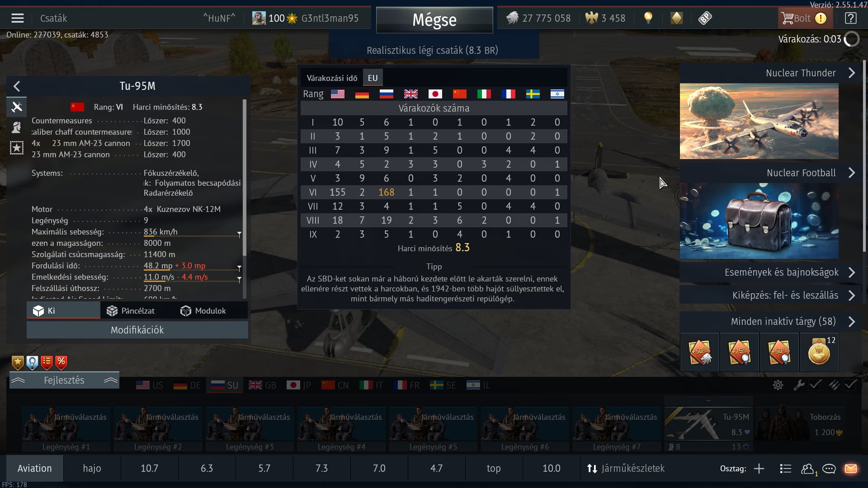The image size is (868, 488).
Task: Expand Események és bajnokságok
Action: pyautogui.click(x=790, y=272)
